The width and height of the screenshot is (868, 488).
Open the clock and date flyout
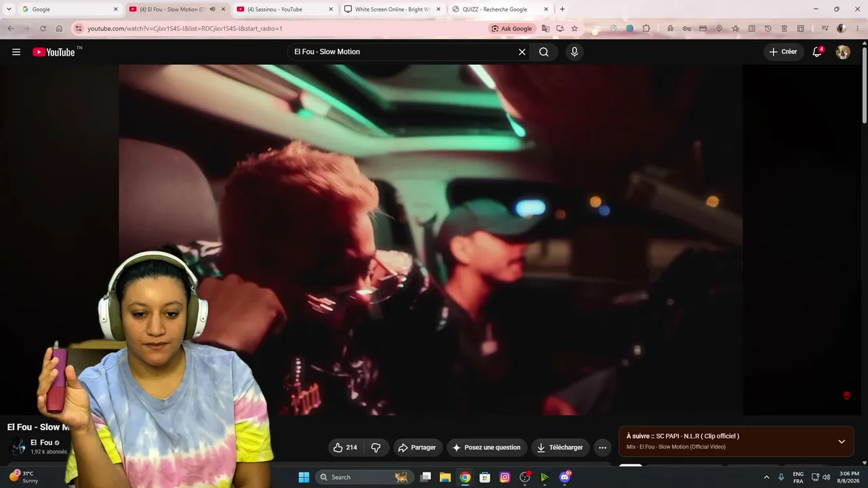point(849,477)
